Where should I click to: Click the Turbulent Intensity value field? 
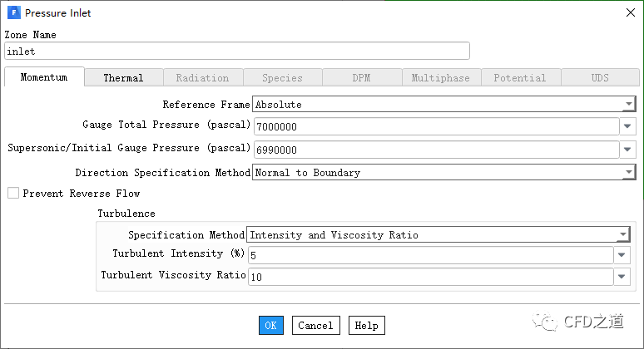click(x=429, y=256)
